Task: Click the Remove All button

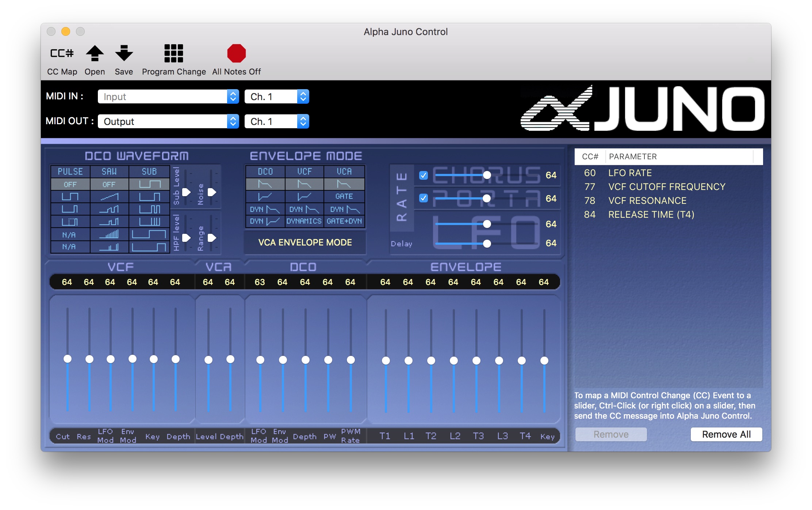Action: coord(726,434)
